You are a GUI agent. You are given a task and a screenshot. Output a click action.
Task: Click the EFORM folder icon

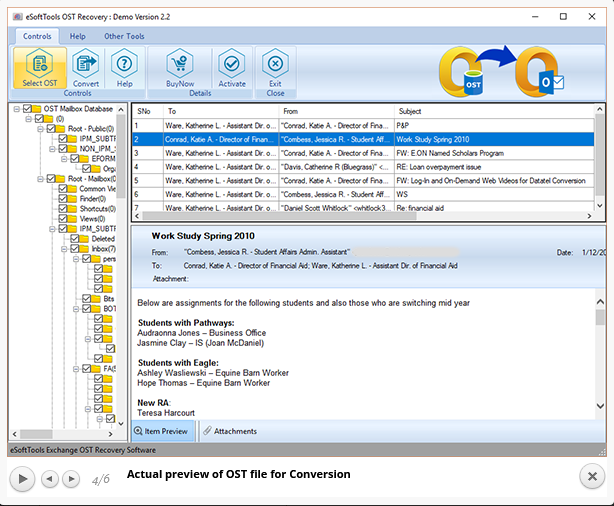click(x=85, y=159)
